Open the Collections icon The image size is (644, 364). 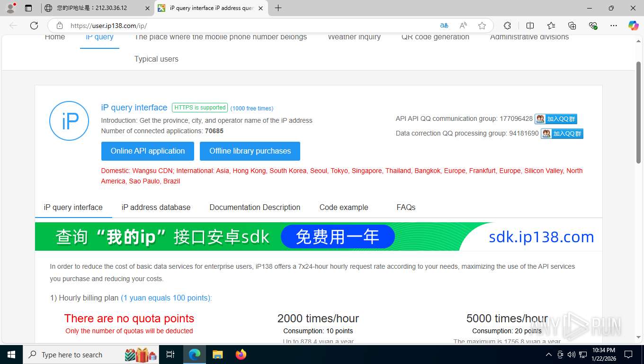[x=572, y=26]
